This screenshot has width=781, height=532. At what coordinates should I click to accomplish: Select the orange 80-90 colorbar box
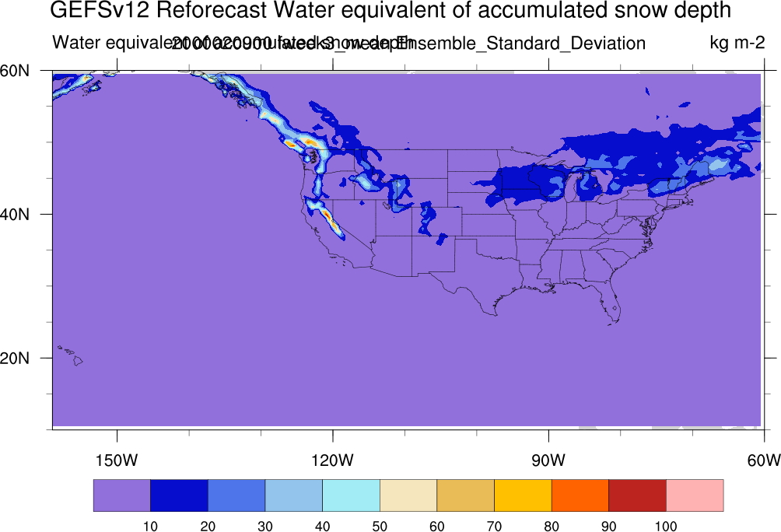580,495
